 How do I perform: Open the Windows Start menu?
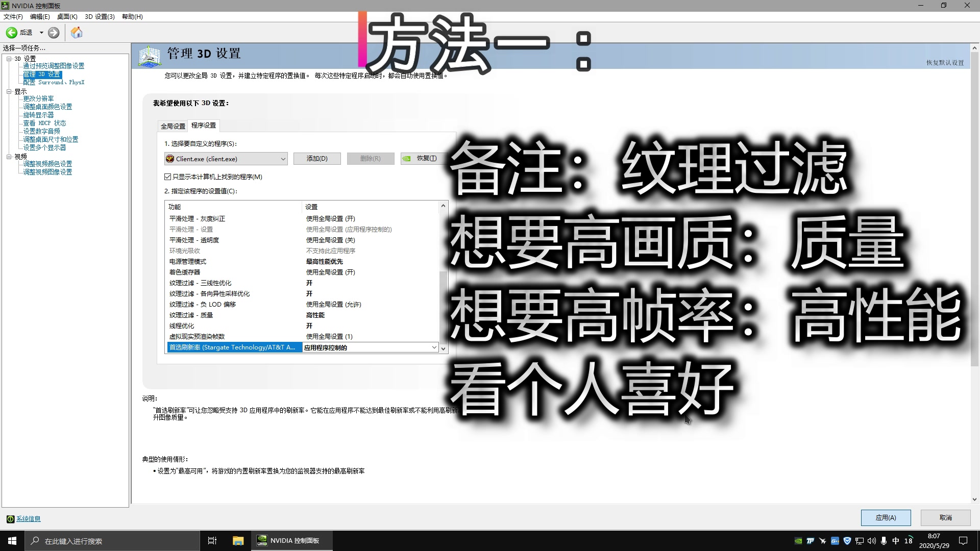12,541
